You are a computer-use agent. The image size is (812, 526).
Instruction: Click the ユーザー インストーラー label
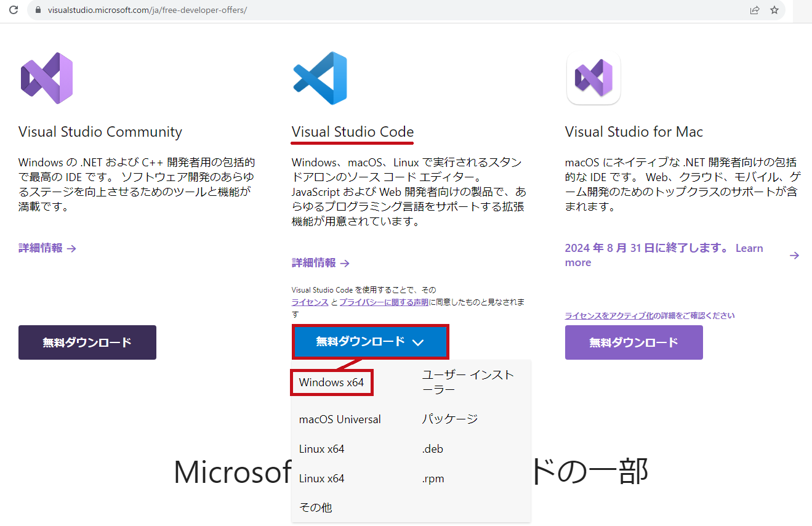click(468, 382)
